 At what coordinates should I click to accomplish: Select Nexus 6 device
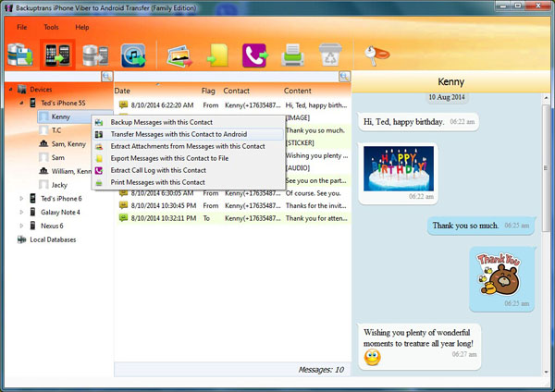point(52,226)
